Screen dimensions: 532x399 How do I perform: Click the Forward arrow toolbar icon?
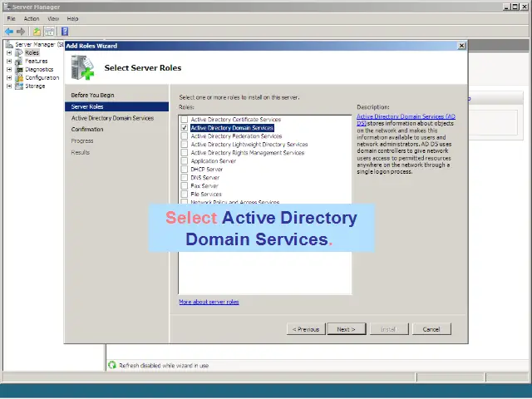pyautogui.click(x=21, y=32)
